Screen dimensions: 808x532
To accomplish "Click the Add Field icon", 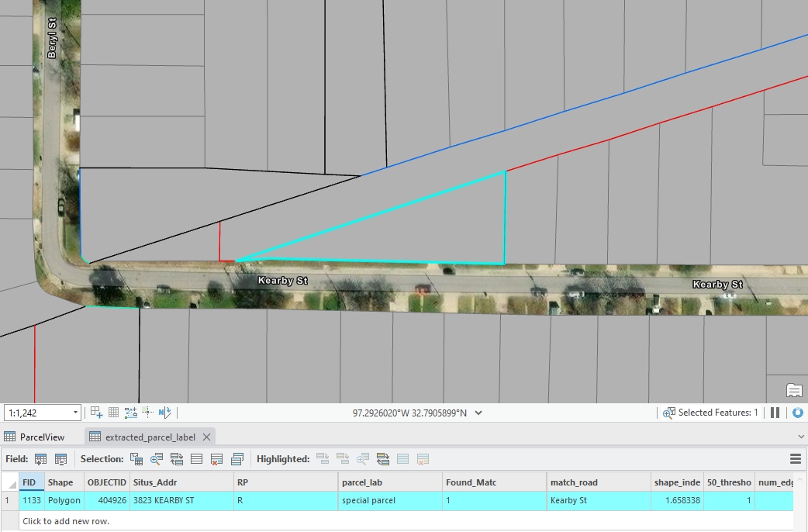I will (x=41, y=459).
